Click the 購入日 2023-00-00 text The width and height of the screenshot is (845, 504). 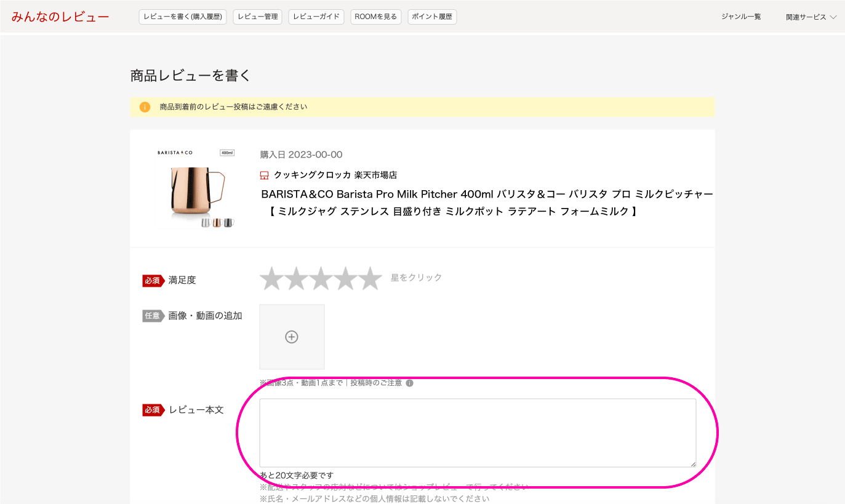pos(302,154)
